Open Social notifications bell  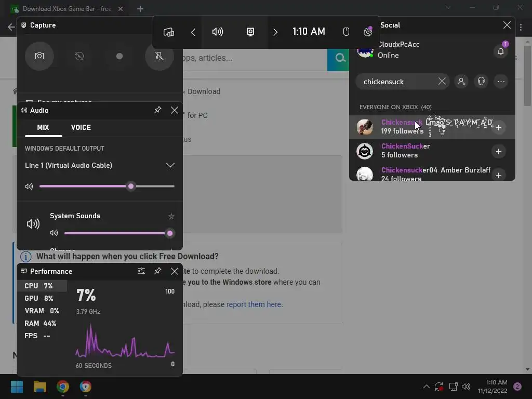501,51
